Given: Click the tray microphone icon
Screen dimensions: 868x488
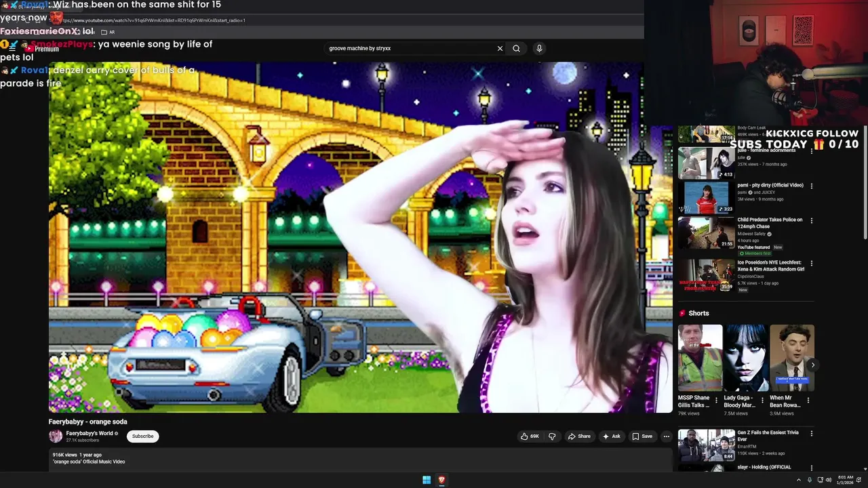Looking at the screenshot, I should 809,480.
